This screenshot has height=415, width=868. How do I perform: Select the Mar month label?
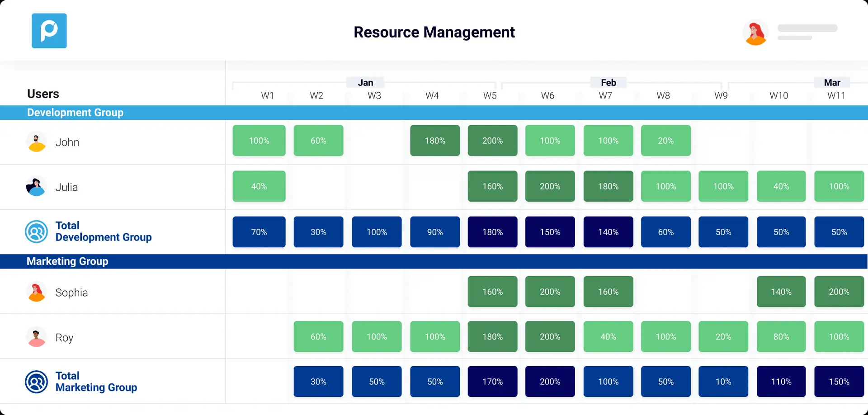point(832,82)
